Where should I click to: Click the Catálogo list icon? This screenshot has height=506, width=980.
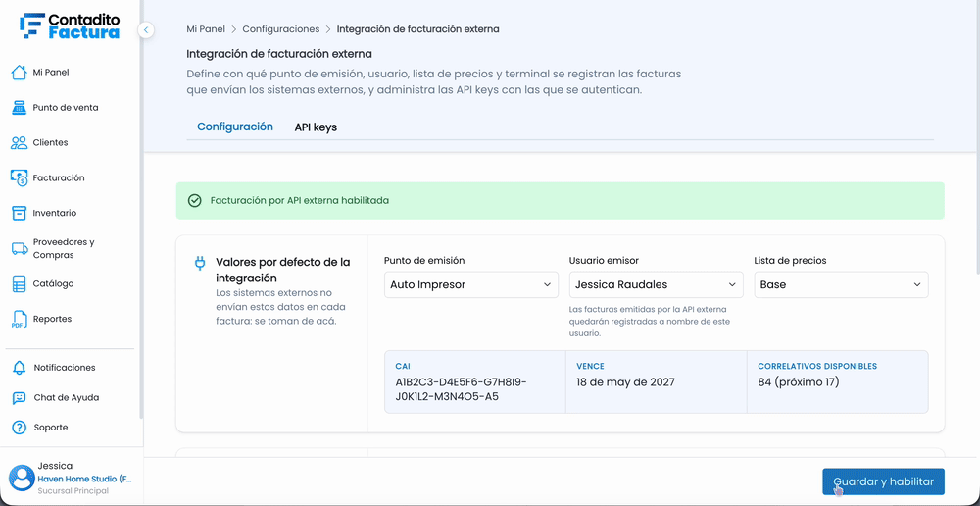click(20, 284)
